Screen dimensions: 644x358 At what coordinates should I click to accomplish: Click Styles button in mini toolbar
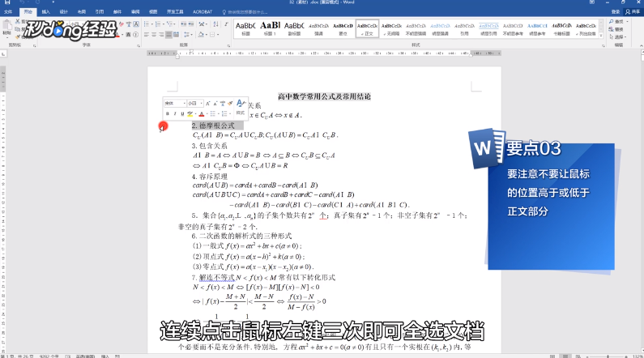241,107
